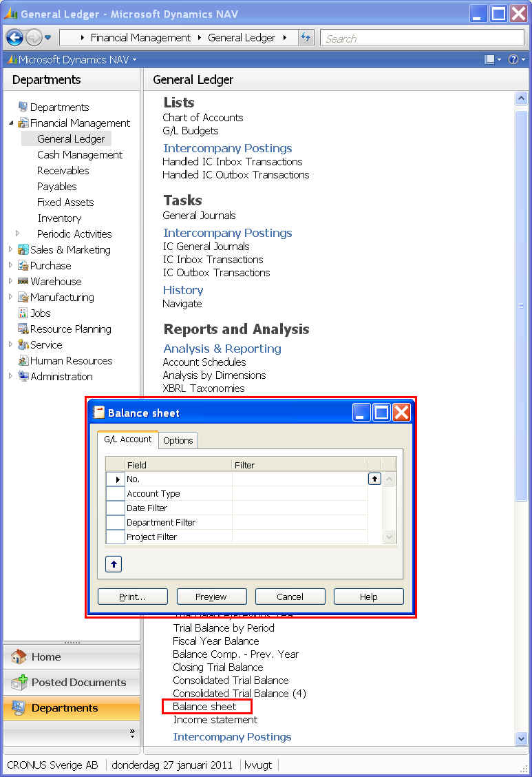The width and height of the screenshot is (532, 777).
Task: Click the Search box
Action: 422,38
